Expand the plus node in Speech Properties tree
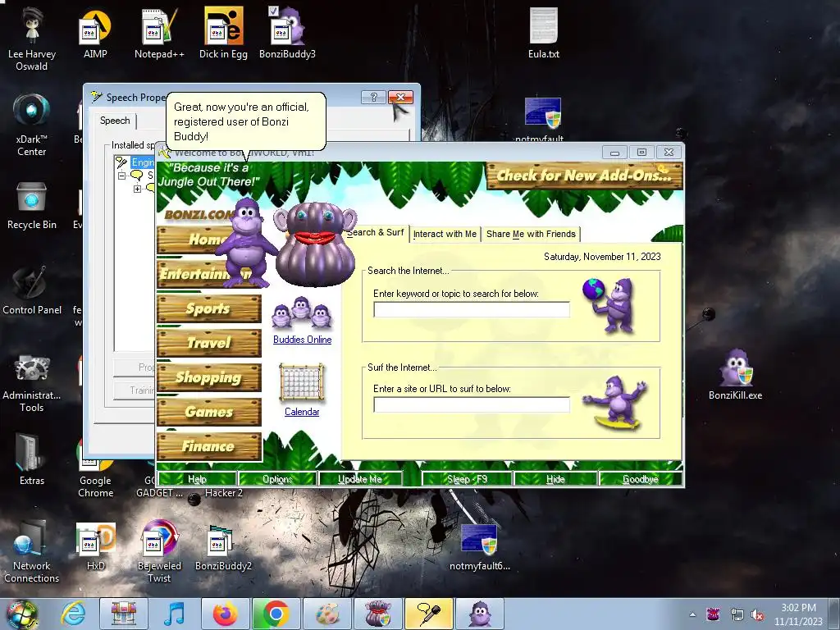The width and height of the screenshot is (840, 630). 137,189
